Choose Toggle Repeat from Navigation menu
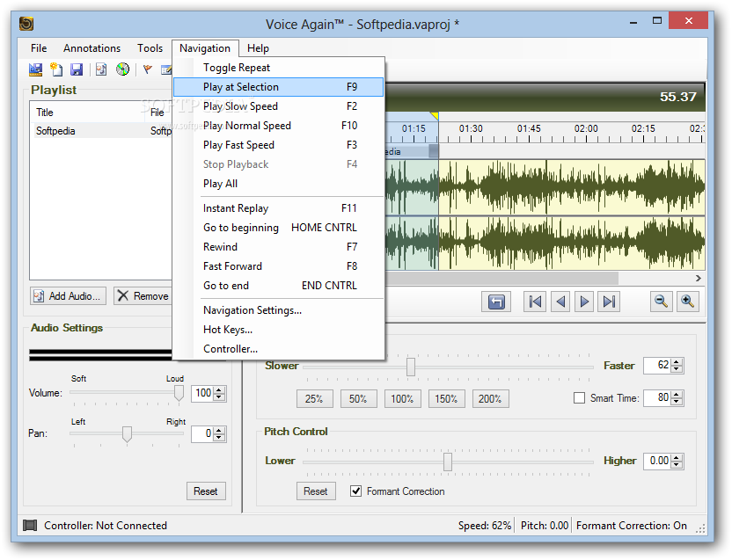 click(x=279, y=68)
